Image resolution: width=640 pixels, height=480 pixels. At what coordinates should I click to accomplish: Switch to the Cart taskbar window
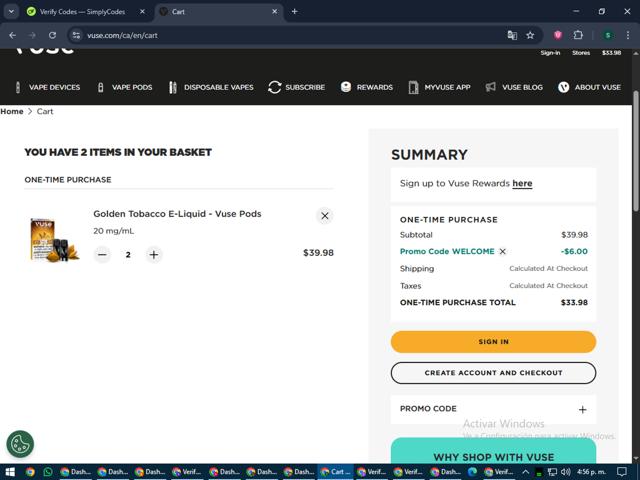pos(336,472)
